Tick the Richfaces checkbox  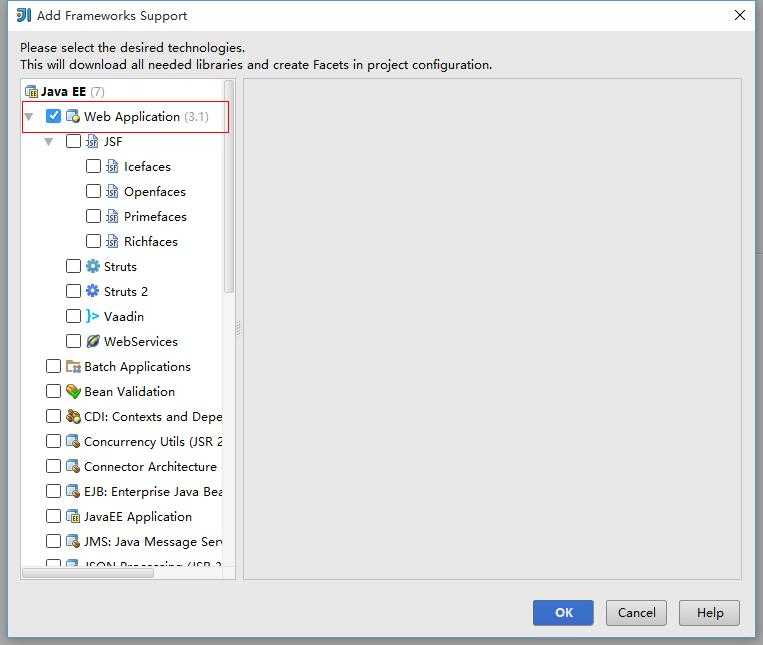[93, 241]
